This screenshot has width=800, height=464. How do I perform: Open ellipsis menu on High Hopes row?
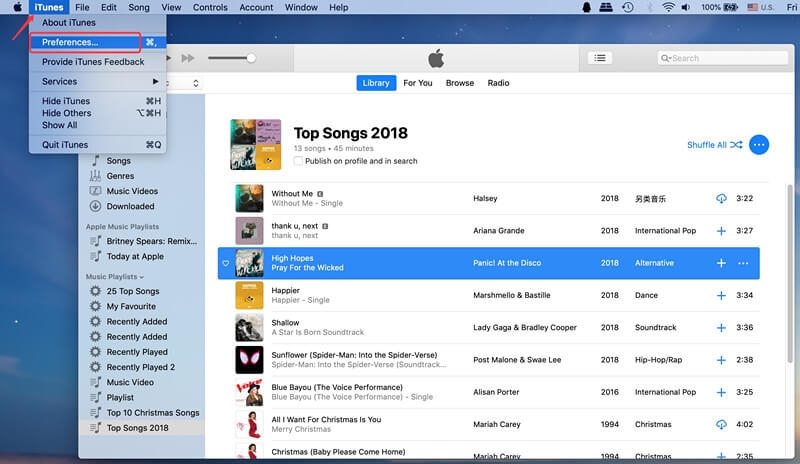743,263
